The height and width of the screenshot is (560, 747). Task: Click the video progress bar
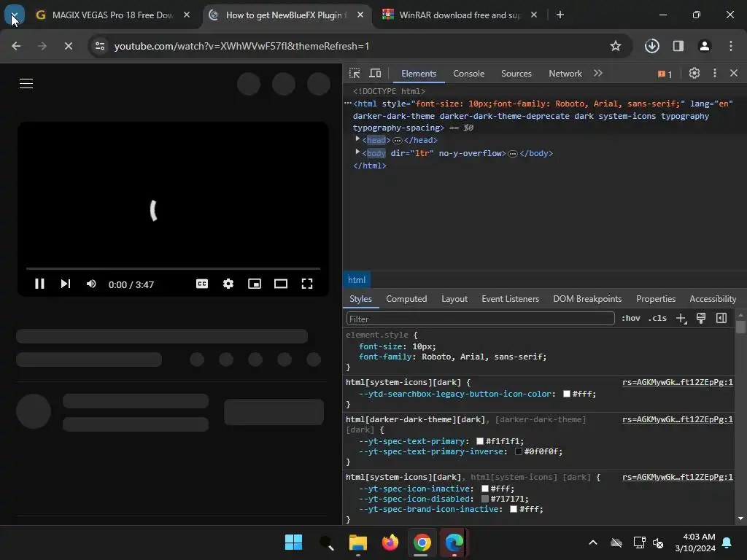[x=173, y=268]
